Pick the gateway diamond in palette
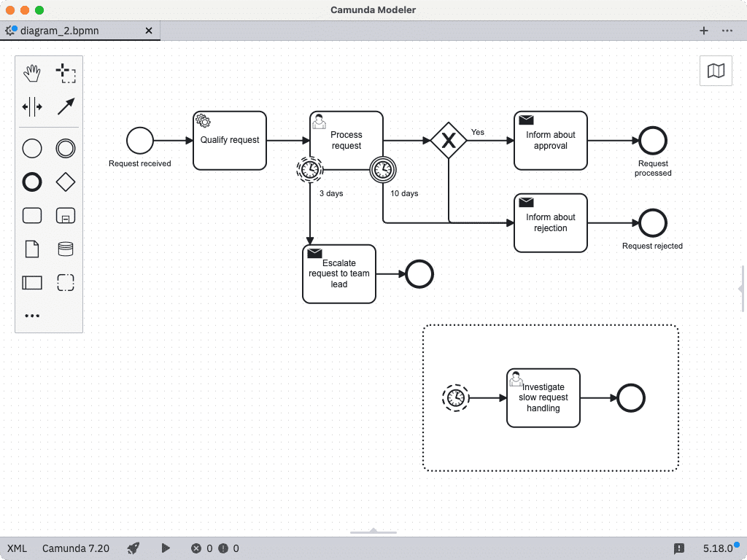Image resolution: width=747 pixels, height=560 pixels. click(66, 182)
